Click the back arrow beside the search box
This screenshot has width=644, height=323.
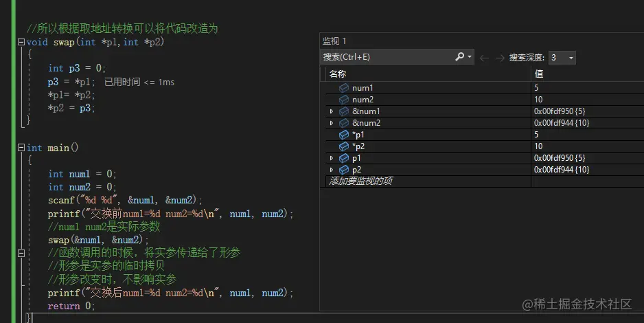click(484, 58)
